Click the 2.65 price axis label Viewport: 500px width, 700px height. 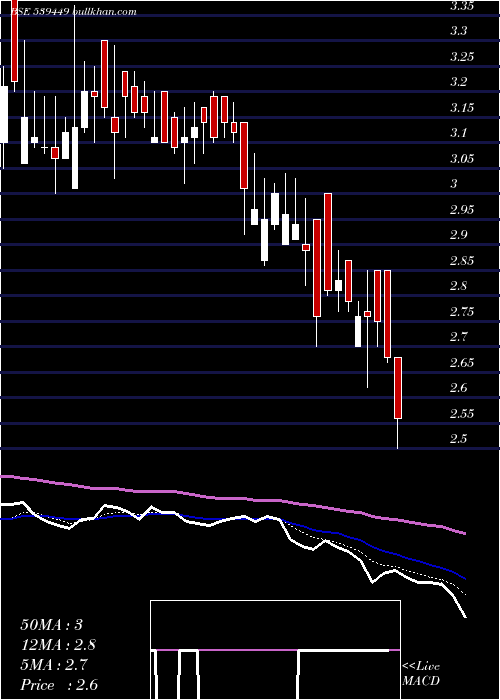(x=462, y=362)
